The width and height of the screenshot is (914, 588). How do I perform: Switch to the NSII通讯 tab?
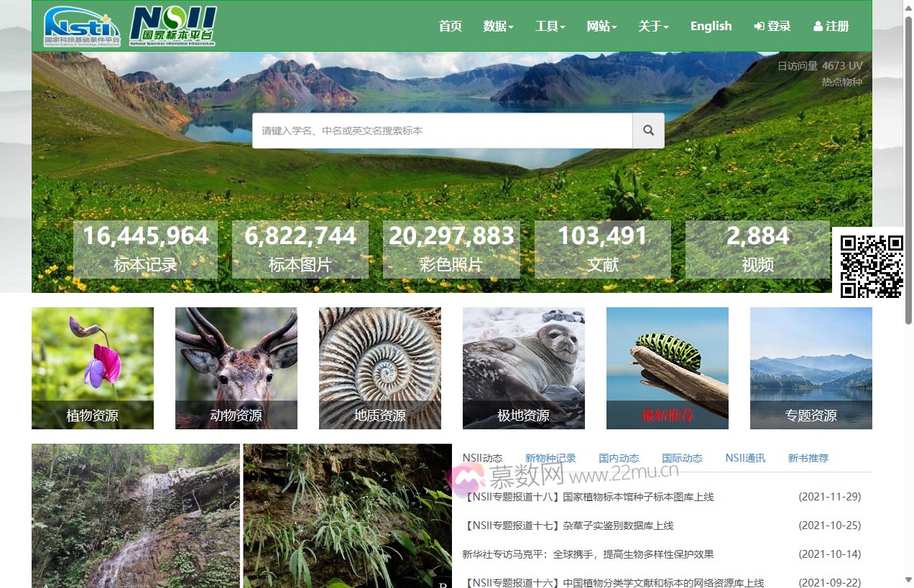click(745, 458)
